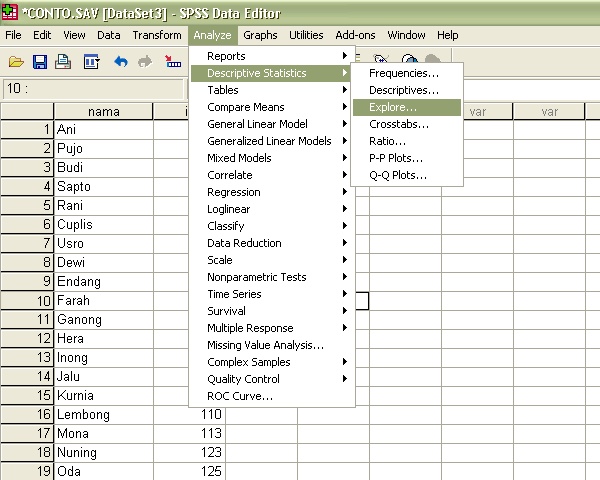Select the cell containing Farah
Image resolution: width=600 pixels, height=480 pixels.
coord(104,301)
